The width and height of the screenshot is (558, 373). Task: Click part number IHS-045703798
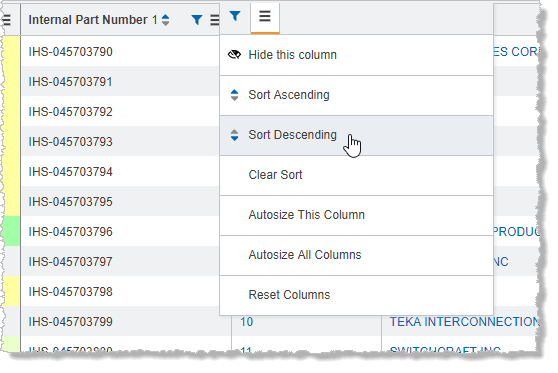tap(70, 292)
